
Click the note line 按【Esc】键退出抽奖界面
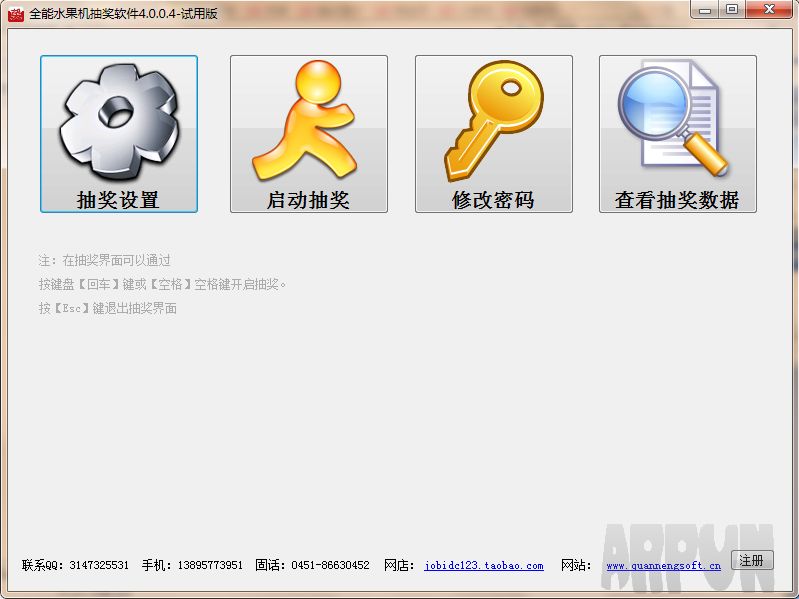tap(108, 308)
